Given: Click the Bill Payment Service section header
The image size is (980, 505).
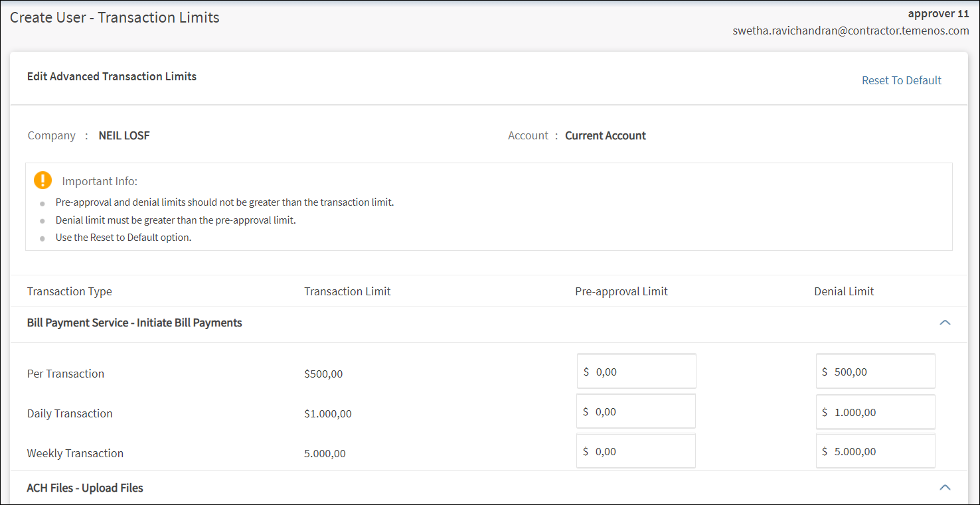Looking at the screenshot, I should tap(134, 323).
